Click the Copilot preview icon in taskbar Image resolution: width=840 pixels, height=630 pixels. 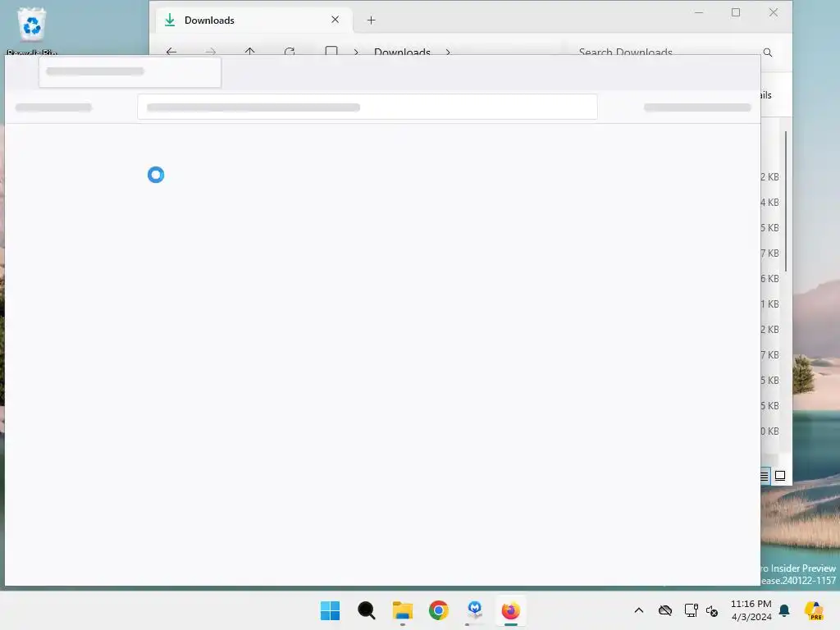tap(814, 610)
